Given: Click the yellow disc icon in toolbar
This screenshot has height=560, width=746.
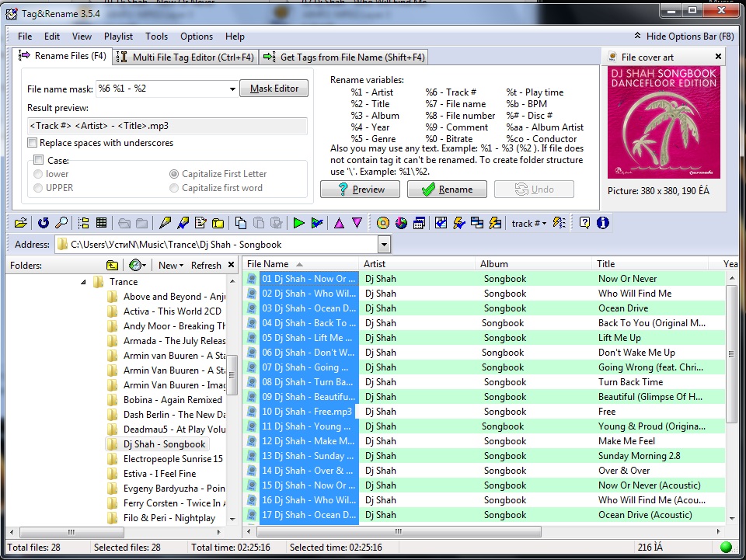Looking at the screenshot, I should tap(383, 224).
